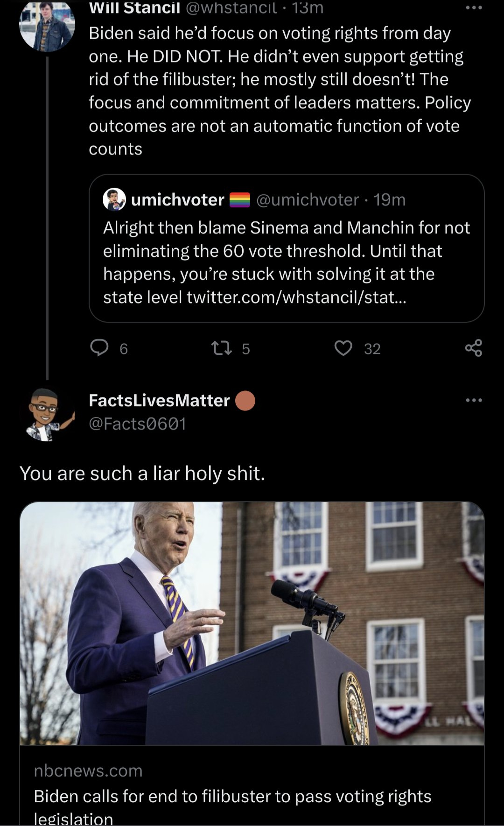Open the @umichvoter handle in quote

(307, 200)
